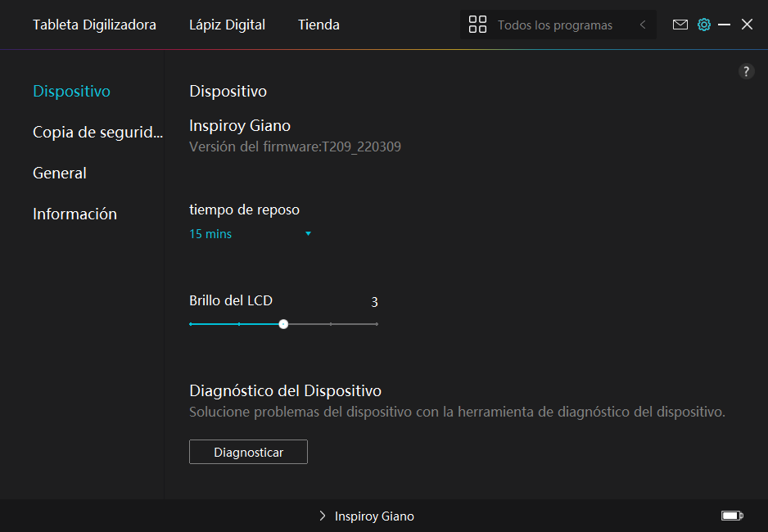Viewport: 768px width, 532px height.
Task: Open the mail message icon
Action: coord(680,25)
